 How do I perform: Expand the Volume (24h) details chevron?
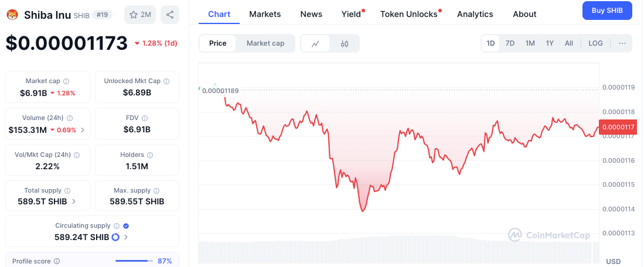click(82, 130)
